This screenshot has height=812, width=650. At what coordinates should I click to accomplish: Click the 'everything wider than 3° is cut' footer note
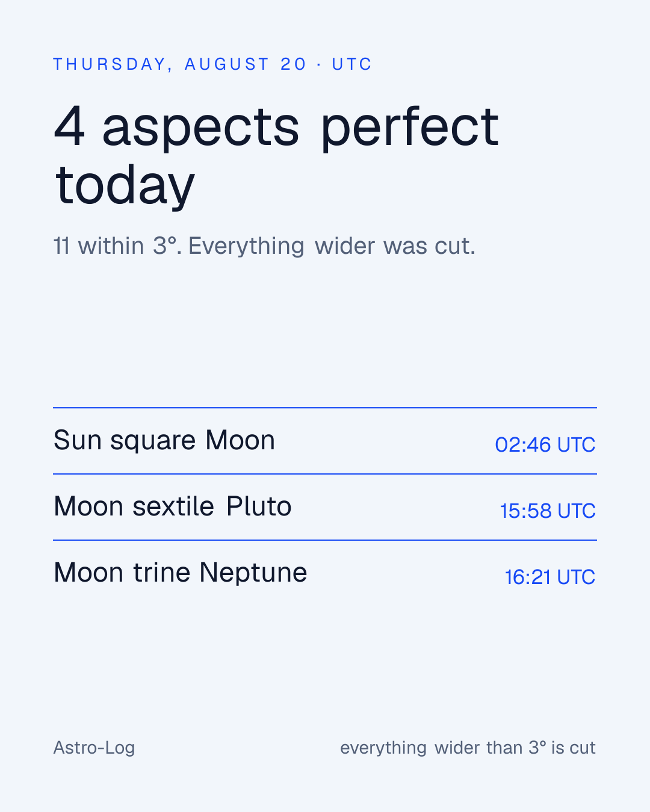[x=468, y=748]
